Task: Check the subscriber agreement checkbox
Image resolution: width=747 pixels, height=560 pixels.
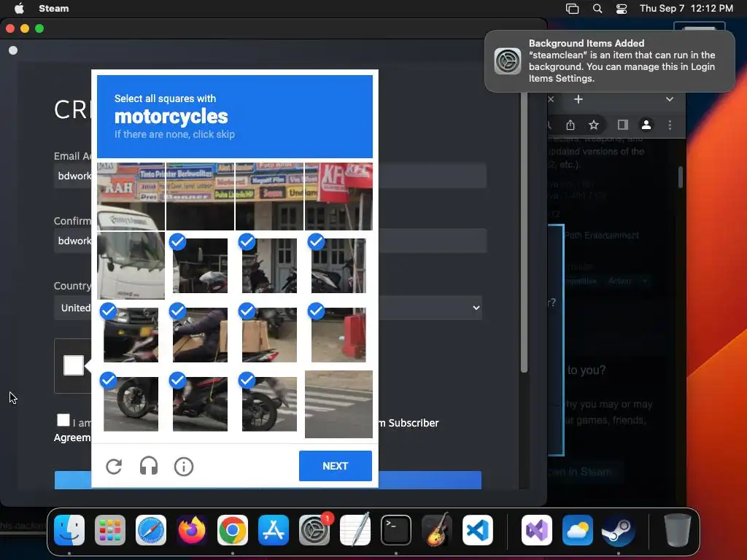Action: 63,419
